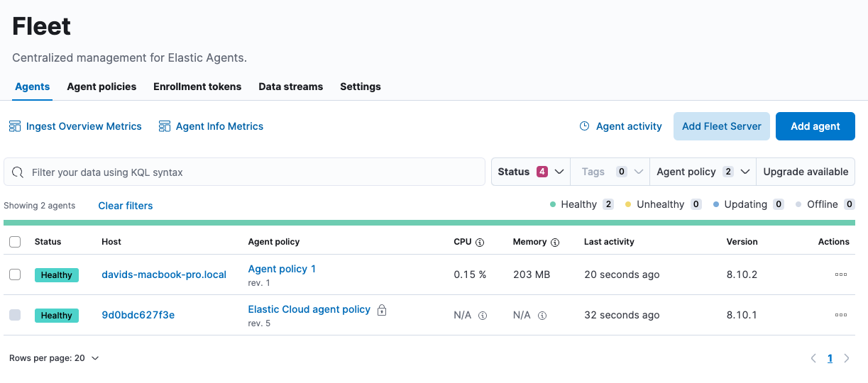The width and height of the screenshot is (868, 383).
Task: Change Rows per page setting
Action: [x=54, y=358]
